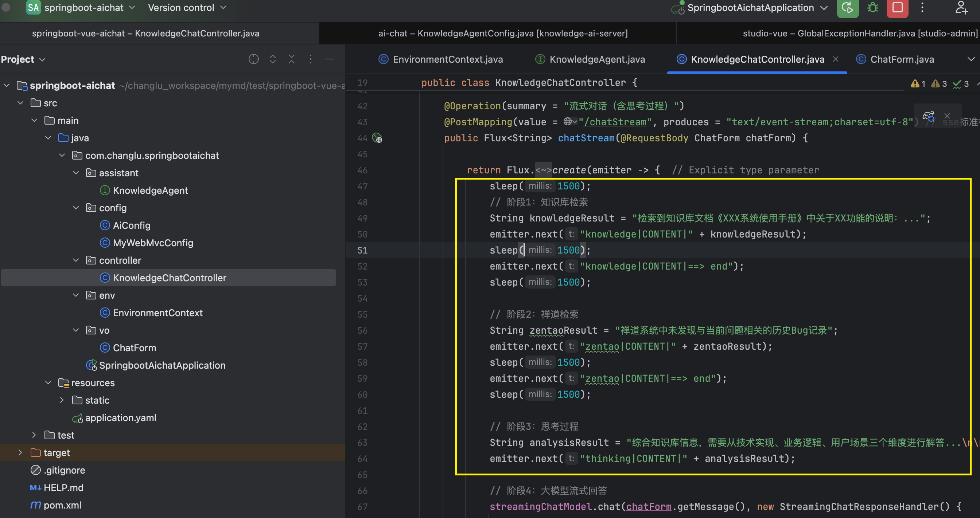Dismiss the floating editor popup with its X
Image resolution: width=980 pixels, height=518 pixels.
[x=947, y=116]
